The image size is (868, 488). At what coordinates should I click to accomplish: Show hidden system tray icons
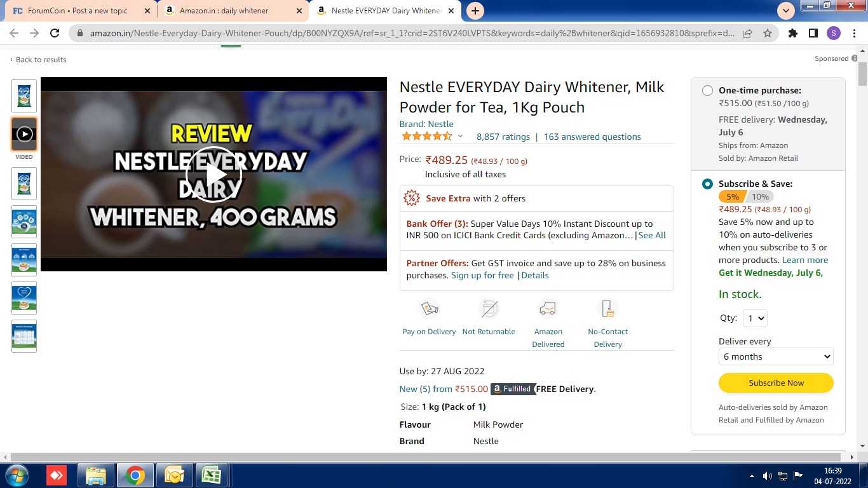[752, 476]
